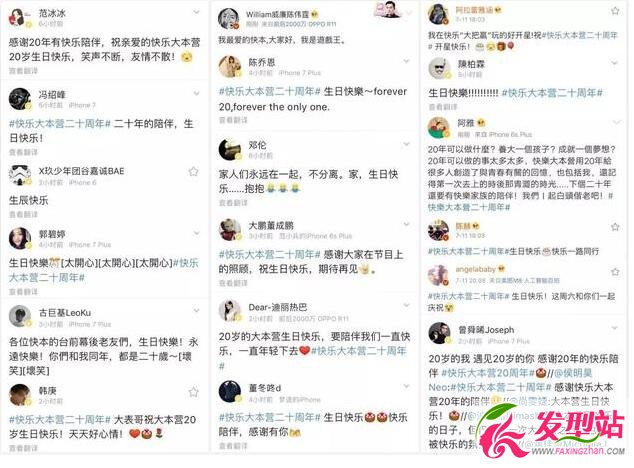Toggle the star on angelababy's post

(x=615, y=272)
